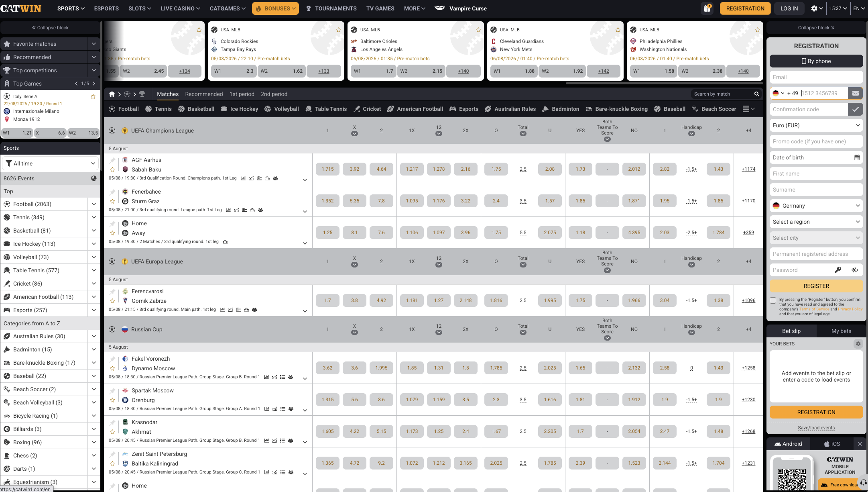The height and width of the screenshot is (492, 868).
Task: Go to the home breadcrumb icon
Action: pos(112,94)
